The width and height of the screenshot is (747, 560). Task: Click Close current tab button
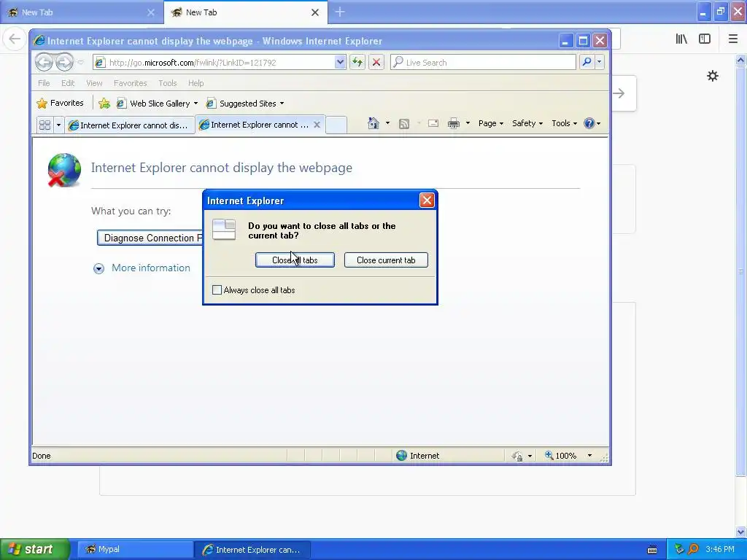click(x=386, y=260)
